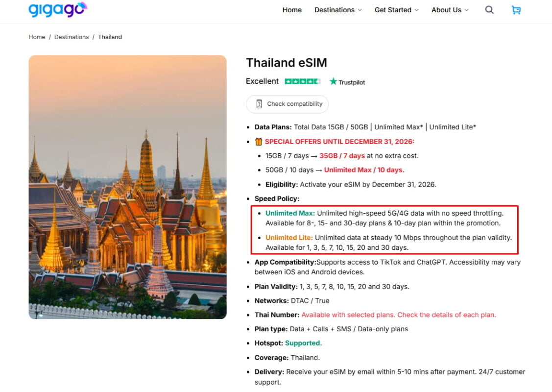Viewport: 552px width, 392px height.
Task: Click the Trustpilot text link
Action: [351, 82]
